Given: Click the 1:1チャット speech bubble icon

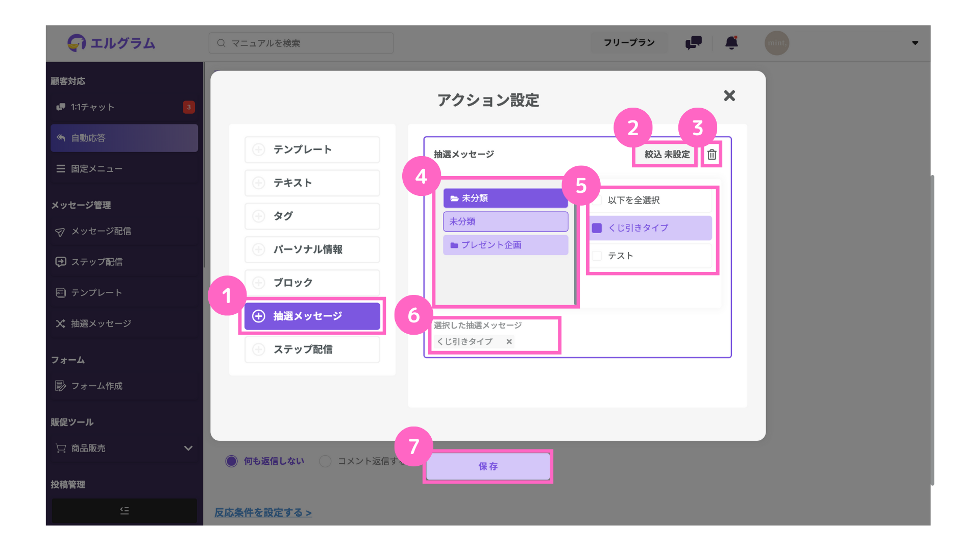Looking at the screenshot, I should click(x=60, y=107).
